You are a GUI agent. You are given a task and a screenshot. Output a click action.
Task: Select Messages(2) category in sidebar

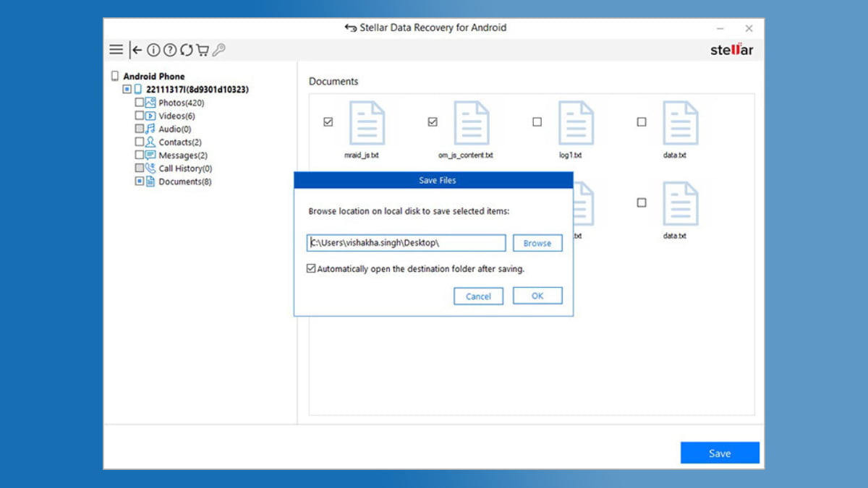(183, 155)
